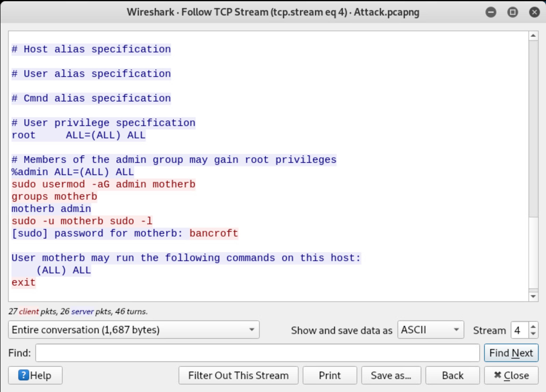This screenshot has width=546, height=392.
Task: Click the Back button
Action: 452,375
